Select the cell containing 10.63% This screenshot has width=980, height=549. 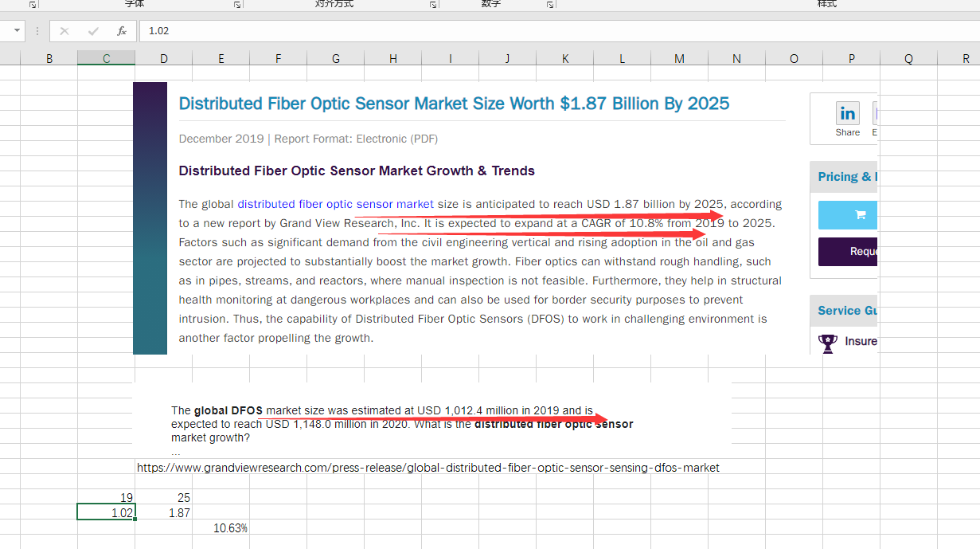pos(221,528)
